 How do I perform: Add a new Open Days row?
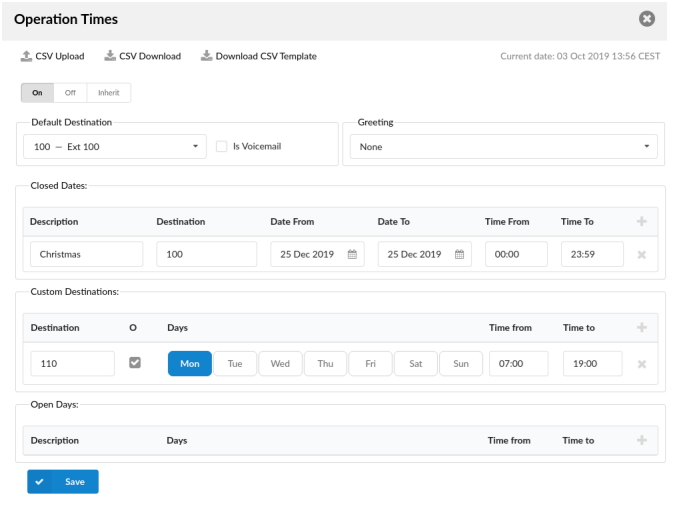(641, 440)
